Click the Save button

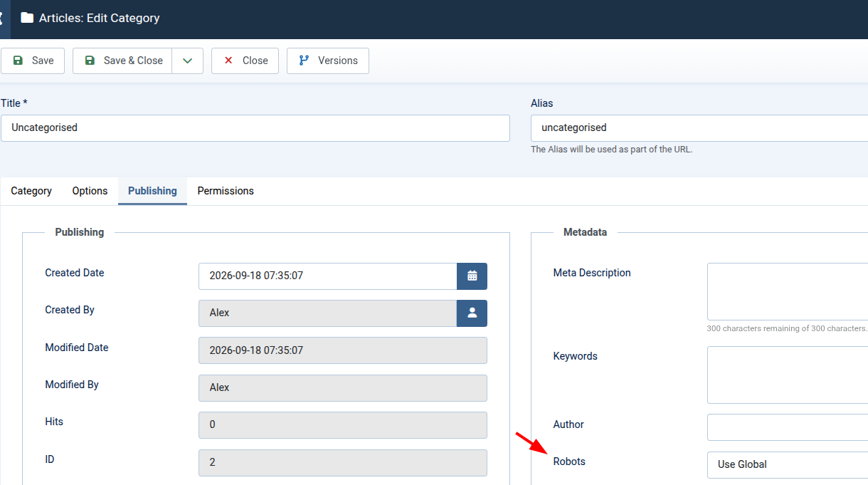33,61
